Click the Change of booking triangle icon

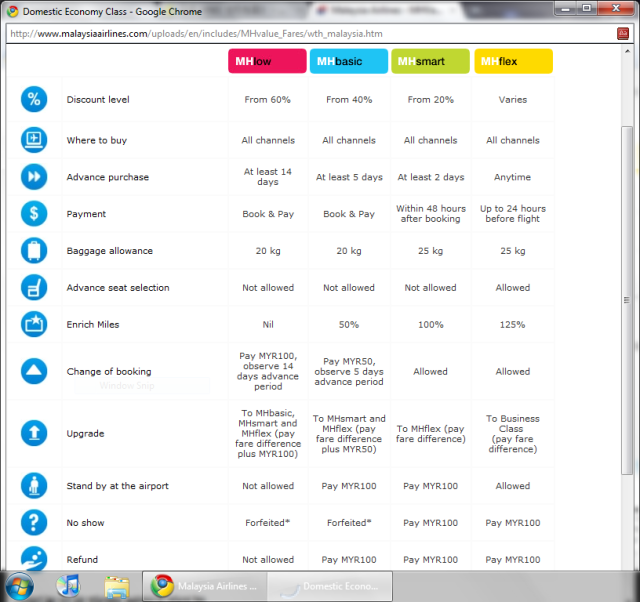coord(34,371)
